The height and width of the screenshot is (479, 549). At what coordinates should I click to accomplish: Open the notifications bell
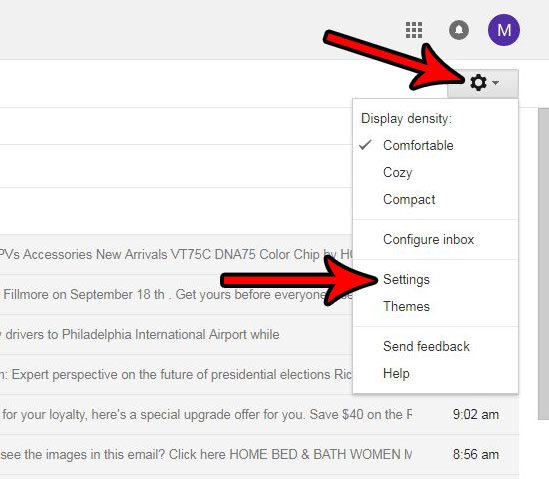459,30
